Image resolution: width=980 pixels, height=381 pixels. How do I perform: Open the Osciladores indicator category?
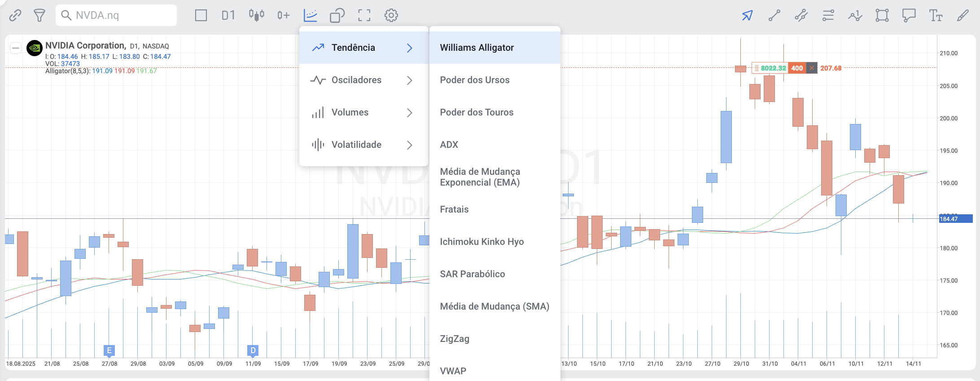[x=364, y=80]
